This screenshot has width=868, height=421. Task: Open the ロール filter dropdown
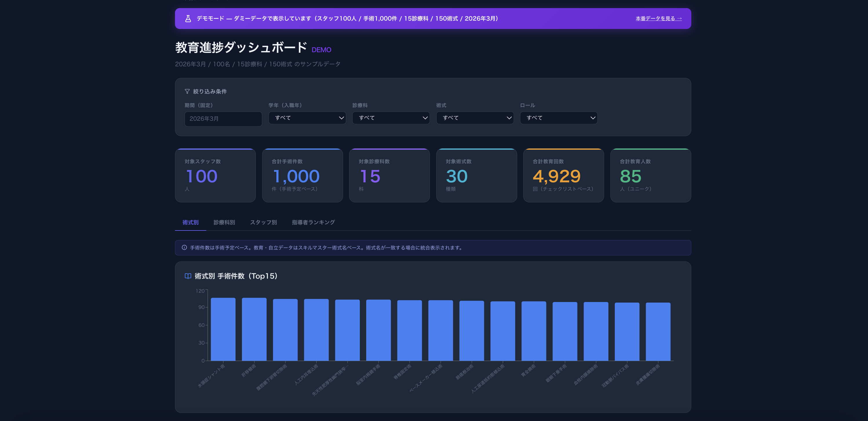point(559,118)
